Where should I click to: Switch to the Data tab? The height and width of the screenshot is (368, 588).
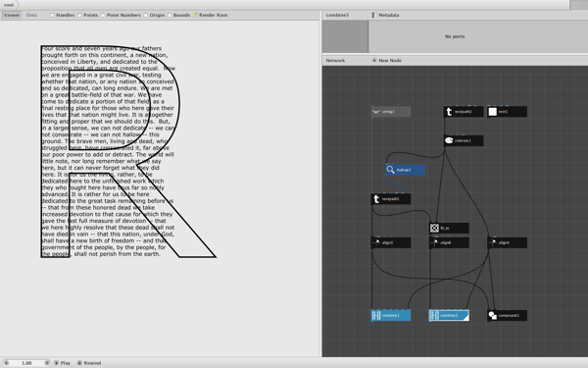tap(31, 15)
